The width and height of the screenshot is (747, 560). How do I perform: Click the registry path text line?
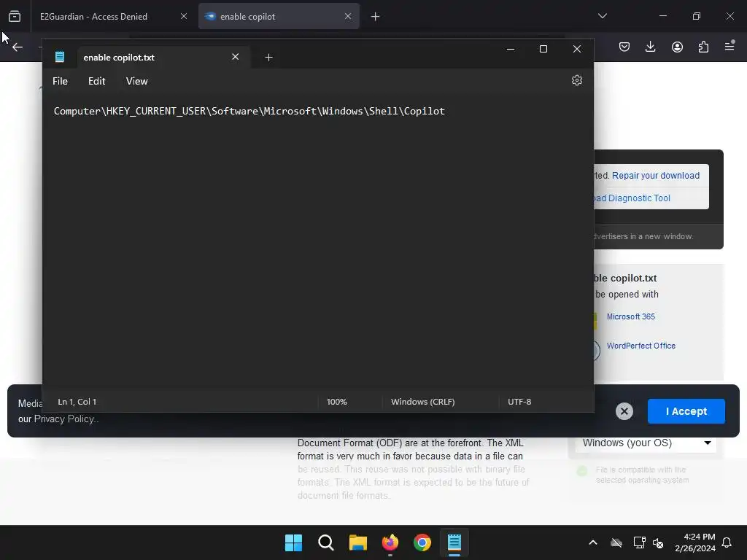click(249, 111)
